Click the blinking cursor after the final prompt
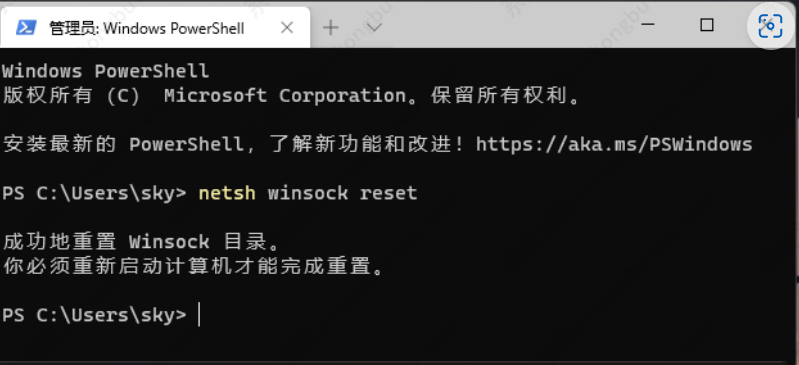799x365 pixels. coord(199,315)
